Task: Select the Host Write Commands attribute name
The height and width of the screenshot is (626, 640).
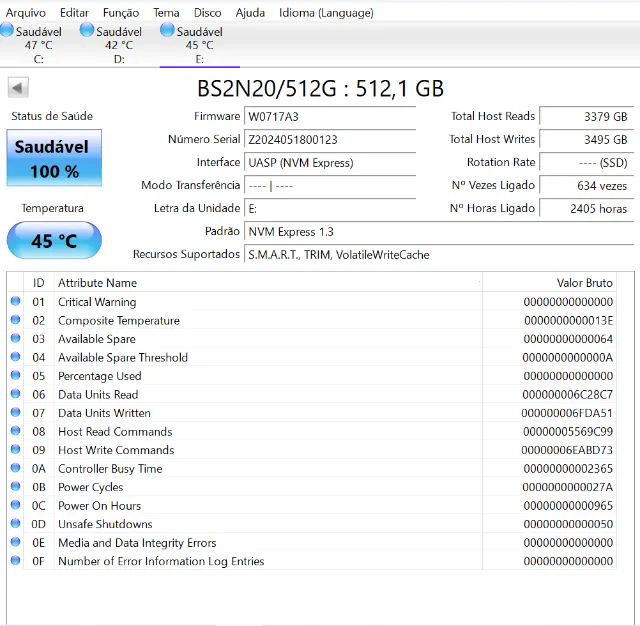Action: [x=116, y=450]
